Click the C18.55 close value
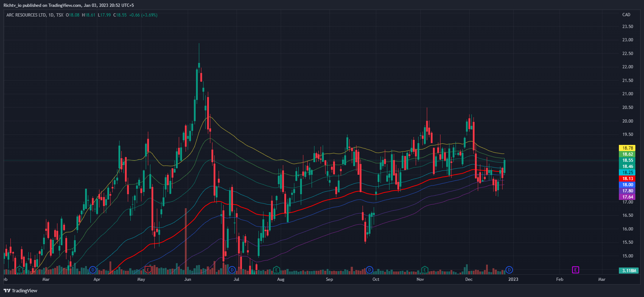 tap(120, 15)
